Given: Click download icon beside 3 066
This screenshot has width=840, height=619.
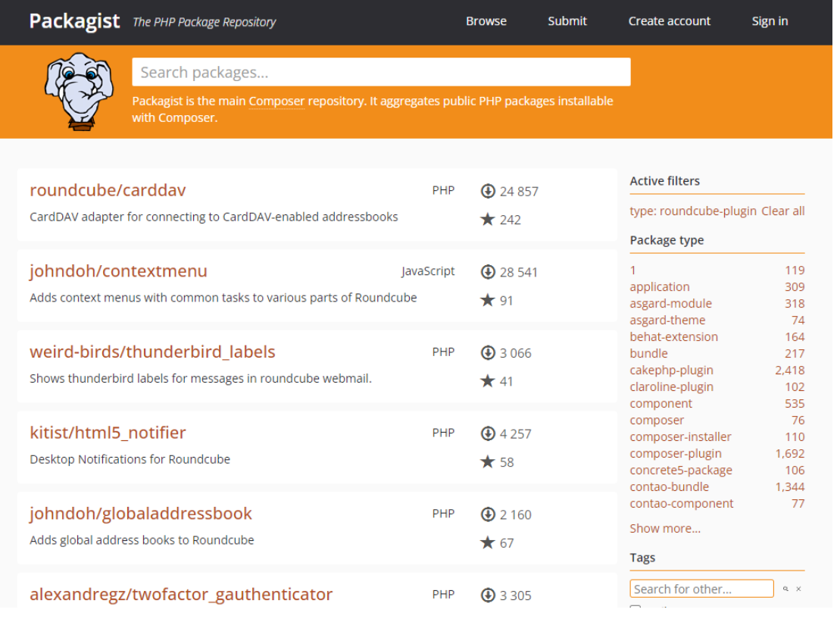Looking at the screenshot, I should [x=488, y=353].
